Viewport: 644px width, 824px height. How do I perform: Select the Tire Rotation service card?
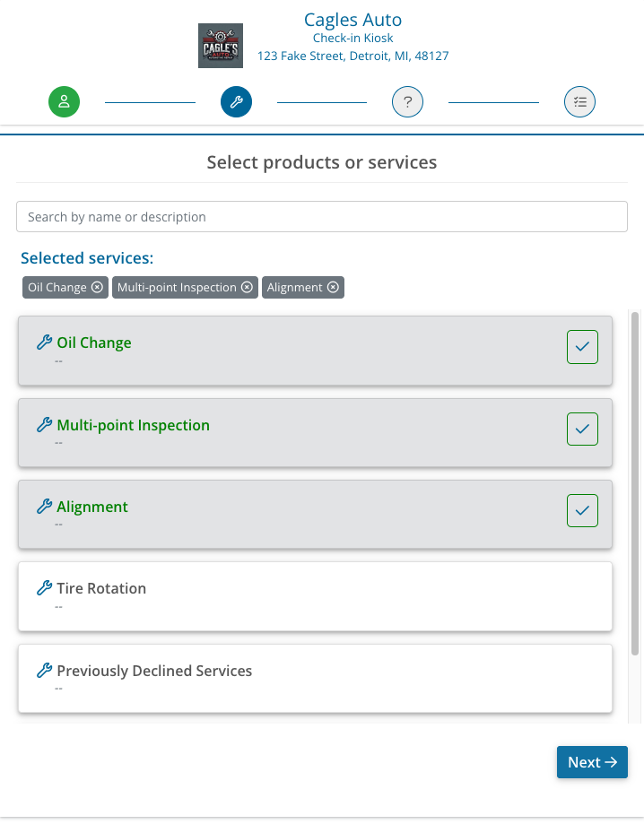pyautogui.click(x=315, y=596)
